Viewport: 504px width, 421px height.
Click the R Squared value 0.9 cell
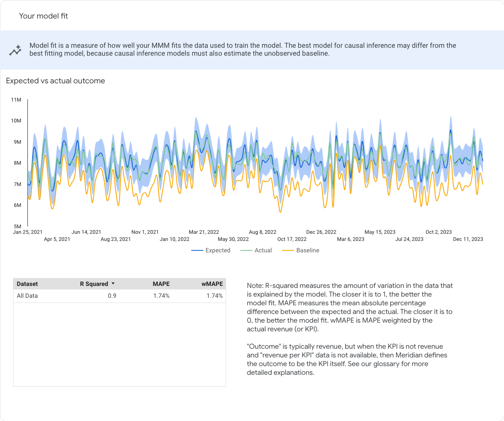click(x=112, y=296)
